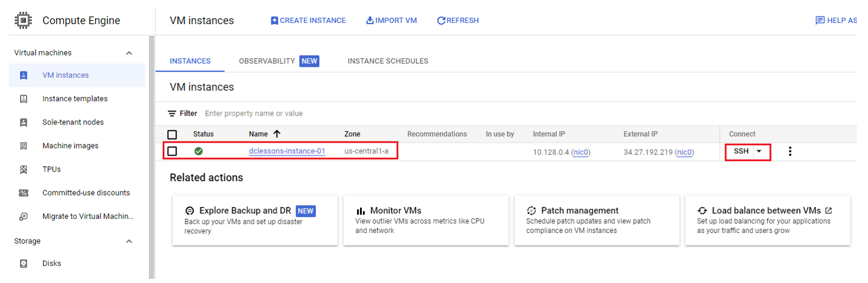Screen dimensions: 868x283
Task: Collapse the Storage section
Action: (129, 241)
